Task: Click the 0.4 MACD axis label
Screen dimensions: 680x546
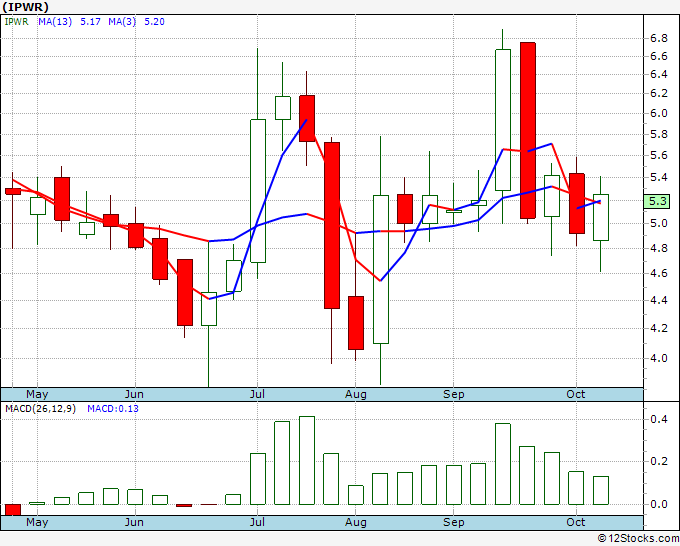Action: [x=658, y=419]
